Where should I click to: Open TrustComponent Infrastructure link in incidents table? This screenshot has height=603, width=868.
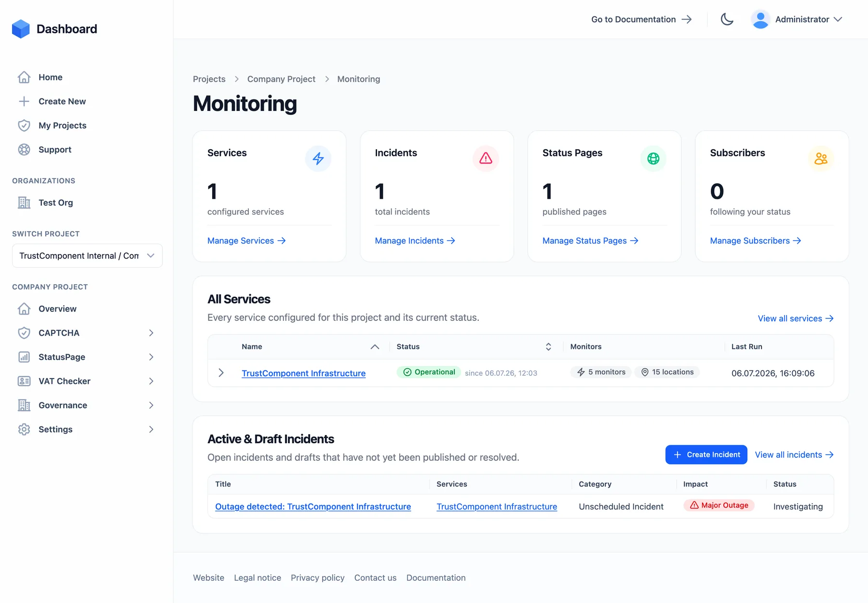click(x=497, y=507)
